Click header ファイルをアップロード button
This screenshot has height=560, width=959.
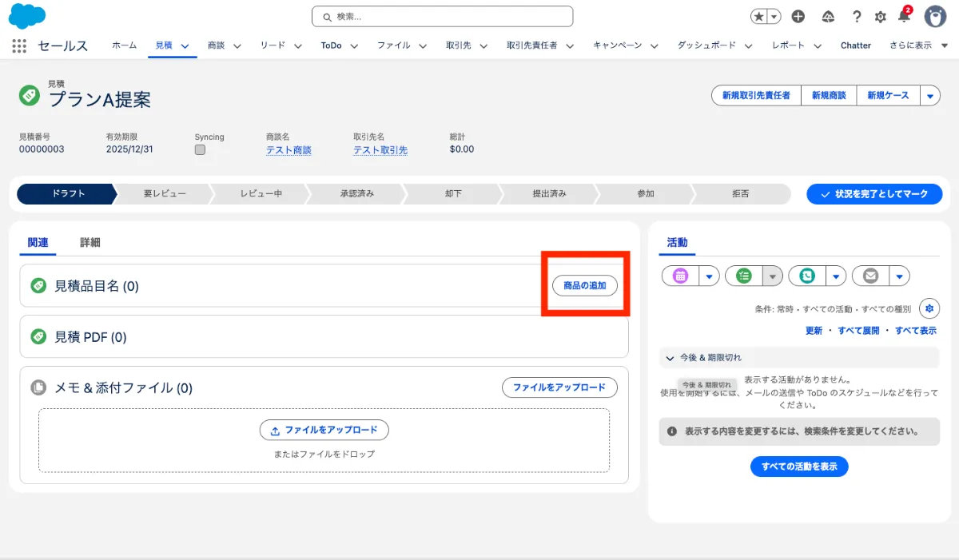pos(559,387)
